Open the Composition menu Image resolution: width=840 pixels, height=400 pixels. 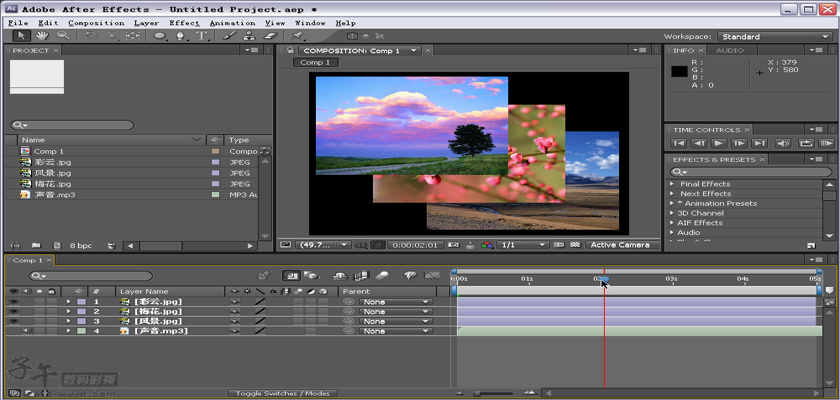(97, 22)
